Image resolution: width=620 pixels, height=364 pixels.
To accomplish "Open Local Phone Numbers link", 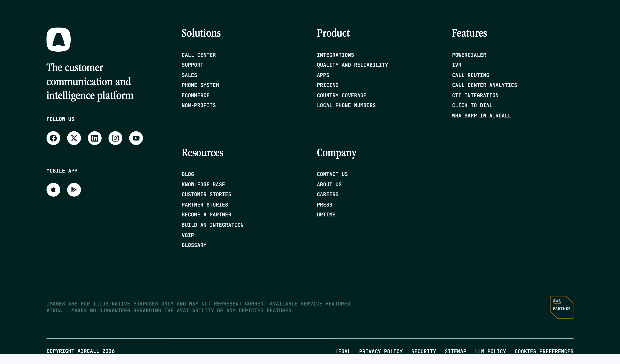I will point(346,105).
